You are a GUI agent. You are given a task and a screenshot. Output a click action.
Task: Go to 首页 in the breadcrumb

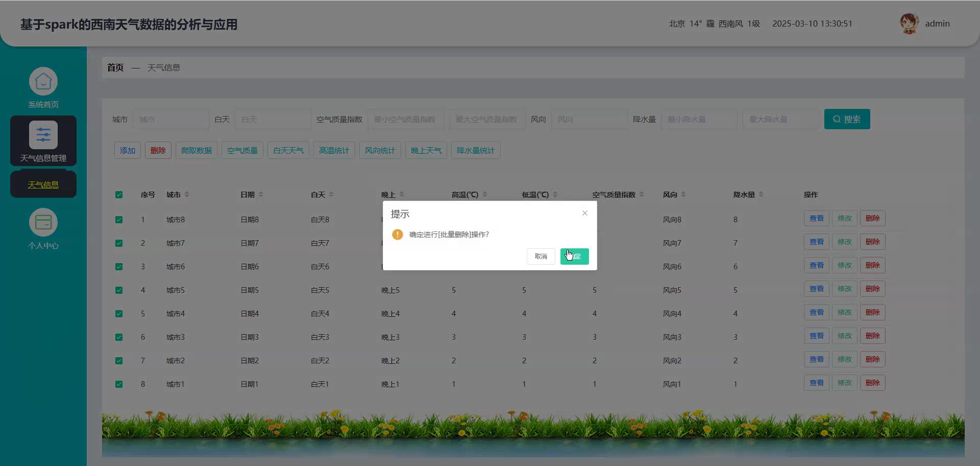click(x=115, y=67)
